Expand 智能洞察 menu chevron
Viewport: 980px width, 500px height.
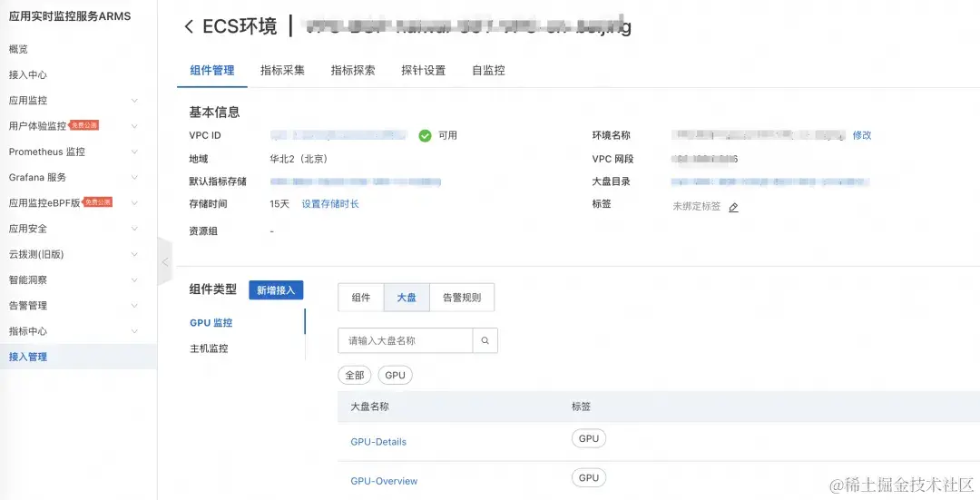coord(134,280)
